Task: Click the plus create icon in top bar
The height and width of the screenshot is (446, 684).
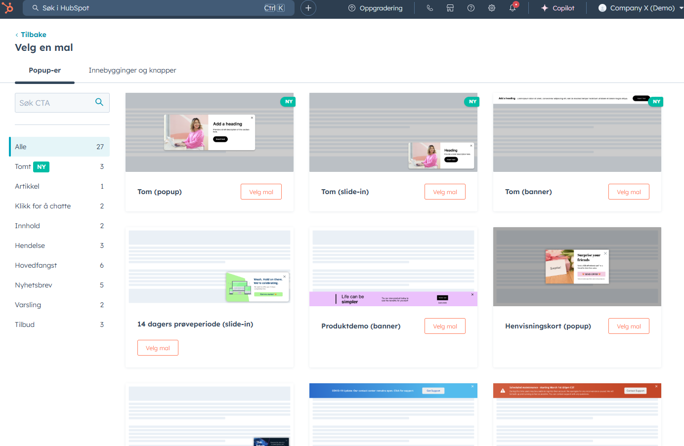Action: [308, 8]
